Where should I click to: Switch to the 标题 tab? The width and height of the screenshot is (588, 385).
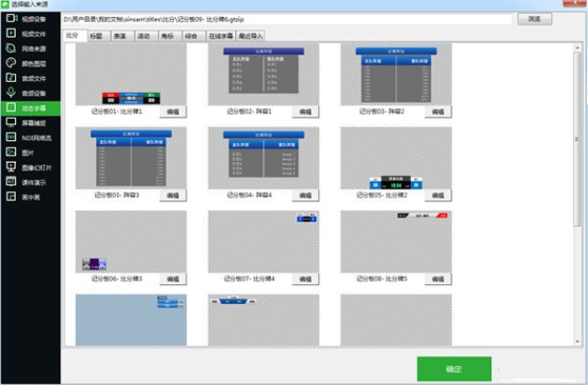(97, 35)
